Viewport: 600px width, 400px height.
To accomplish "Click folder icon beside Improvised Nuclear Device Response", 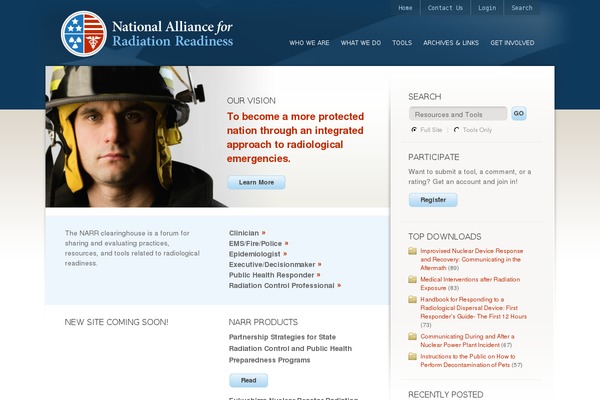I will pyautogui.click(x=412, y=251).
